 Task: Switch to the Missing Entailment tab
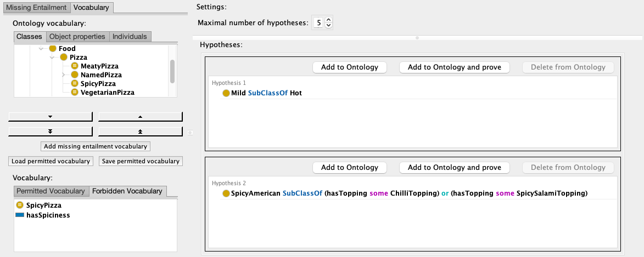click(37, 8)
